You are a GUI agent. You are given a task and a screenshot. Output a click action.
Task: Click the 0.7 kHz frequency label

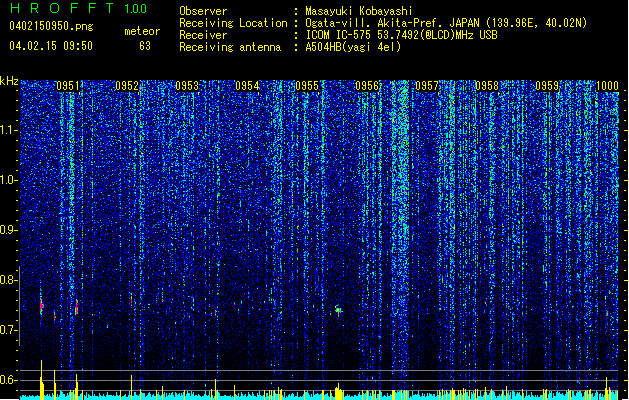(x=9, y=330)
